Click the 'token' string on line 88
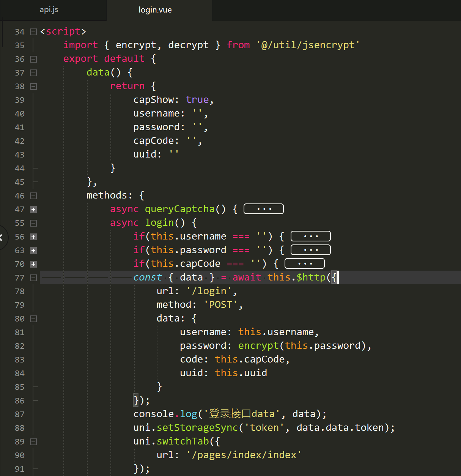The height and width of the screenshot is (476, 461). point(264,427)
